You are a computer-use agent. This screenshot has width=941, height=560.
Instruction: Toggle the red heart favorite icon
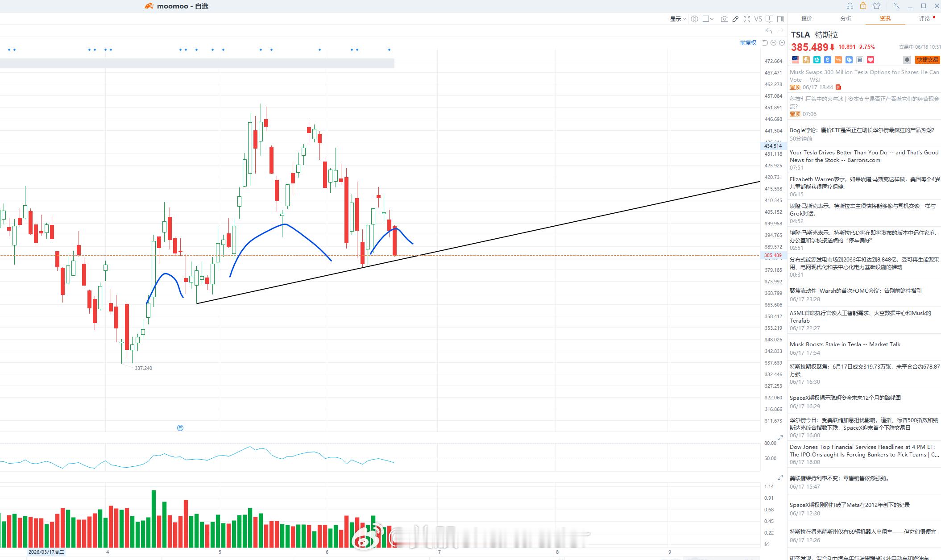point(871,60)
